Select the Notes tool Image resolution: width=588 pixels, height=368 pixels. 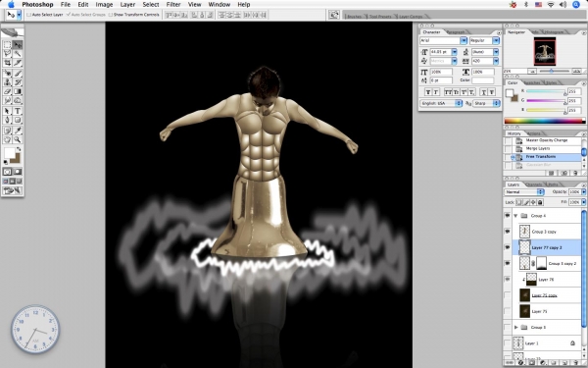[7, 131]
